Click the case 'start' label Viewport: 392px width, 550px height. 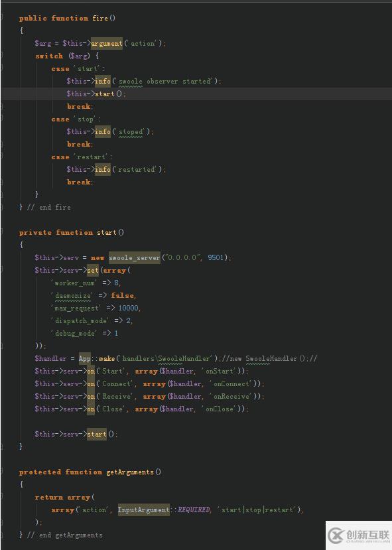pos(78,69)
